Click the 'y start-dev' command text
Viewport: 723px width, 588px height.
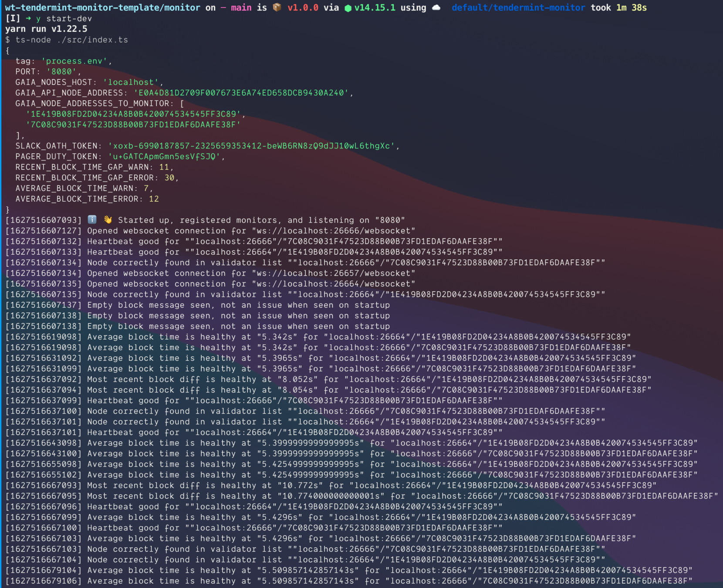[x=64, y=18]
